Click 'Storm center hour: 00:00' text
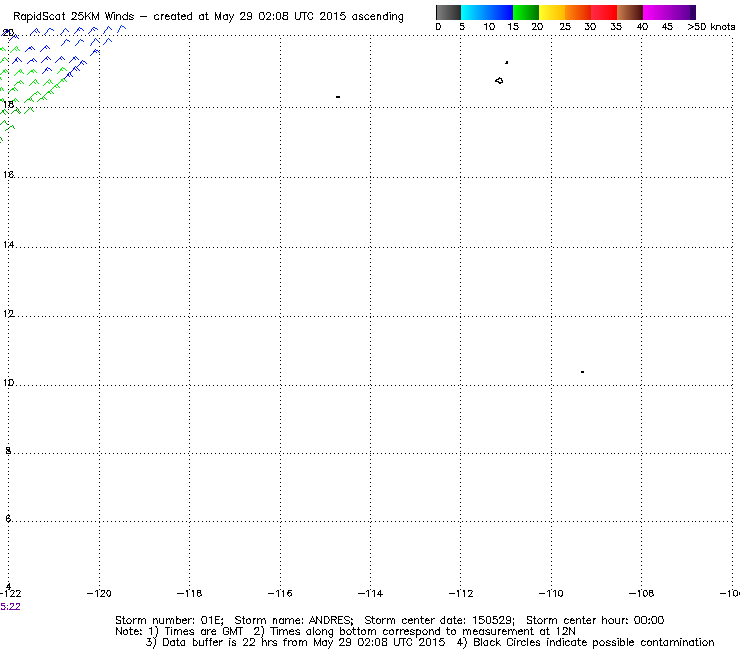This screenshot has height=650, width=740. tap(595, 620)
